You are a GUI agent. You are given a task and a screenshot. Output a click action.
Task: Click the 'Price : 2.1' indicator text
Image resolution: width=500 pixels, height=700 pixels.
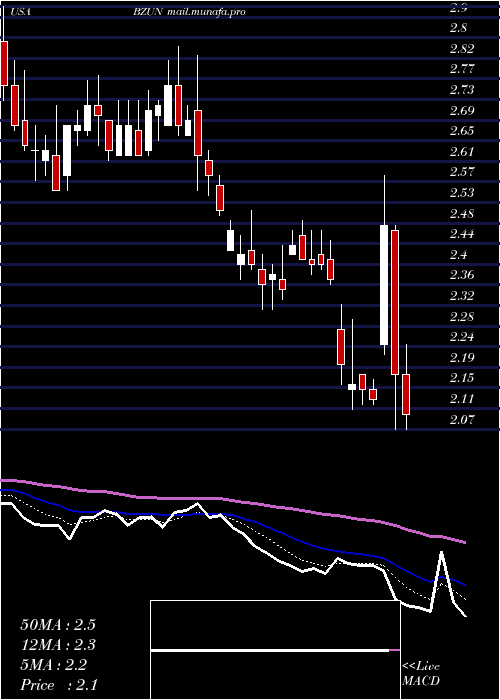coord(59,685)
